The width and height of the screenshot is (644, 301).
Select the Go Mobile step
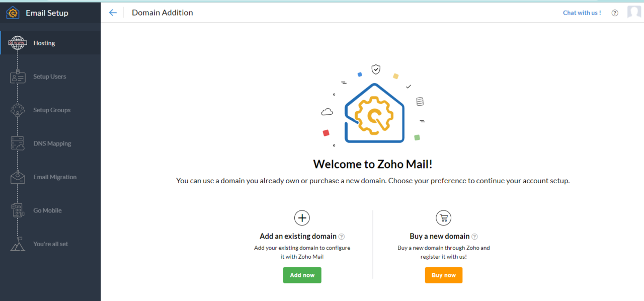coord(47,210)
